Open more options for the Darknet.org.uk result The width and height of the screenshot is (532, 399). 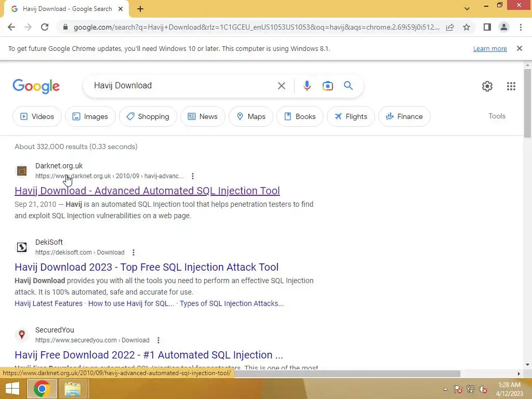[x=193, y=176]
